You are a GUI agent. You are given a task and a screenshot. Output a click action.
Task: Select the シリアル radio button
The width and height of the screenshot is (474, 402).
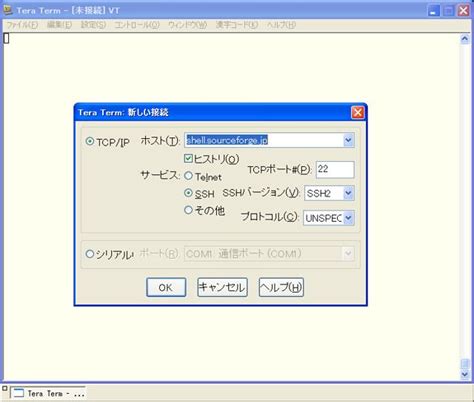(x=89, y=254)
